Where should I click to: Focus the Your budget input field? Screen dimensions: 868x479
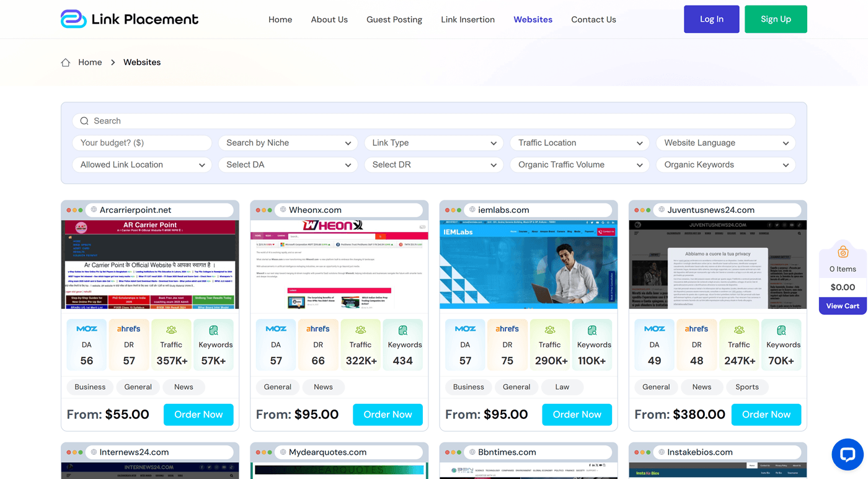142,143
